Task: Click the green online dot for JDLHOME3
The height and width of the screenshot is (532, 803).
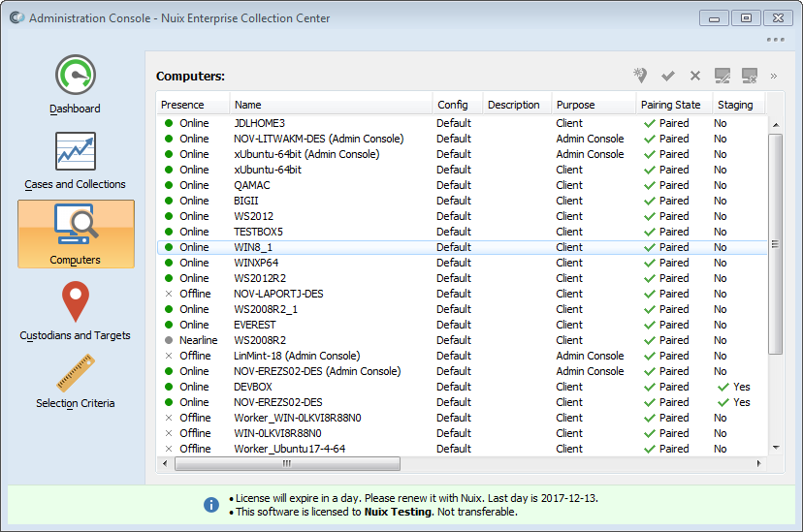Action: (x=168, y=123)
